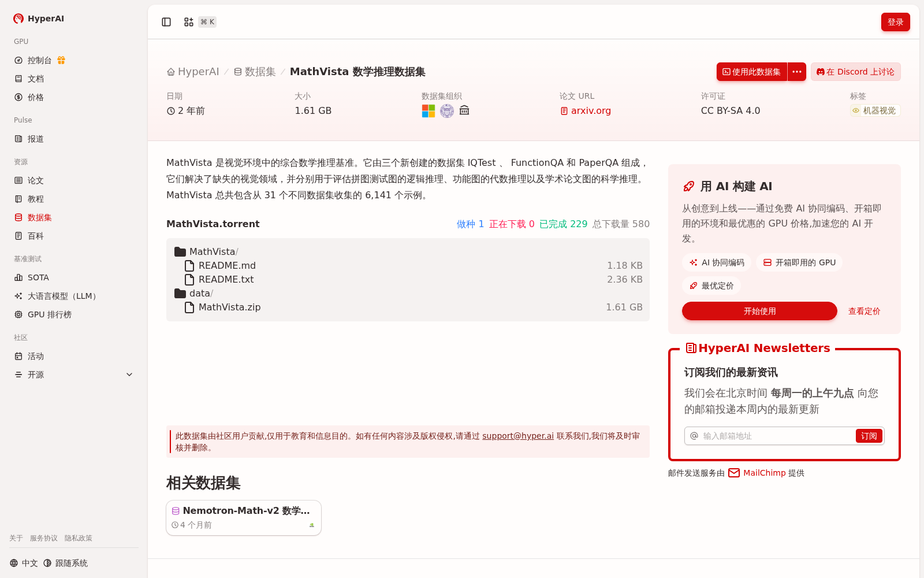Image resolution: width=924 pixels, height=578 pixels.
Task: Click the HyperAI home breadcrumb
Action: click(193, 72)
